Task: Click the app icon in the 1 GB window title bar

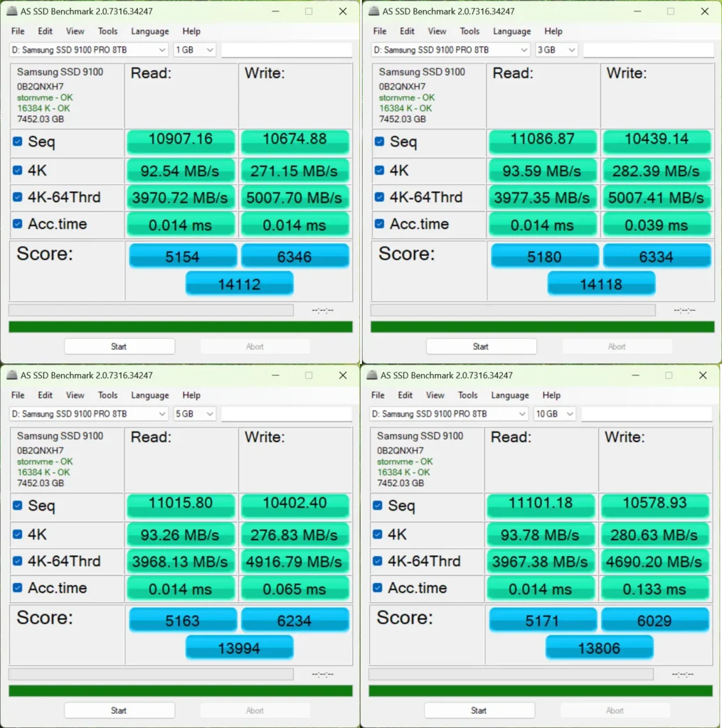Action: tap(12, 11)
